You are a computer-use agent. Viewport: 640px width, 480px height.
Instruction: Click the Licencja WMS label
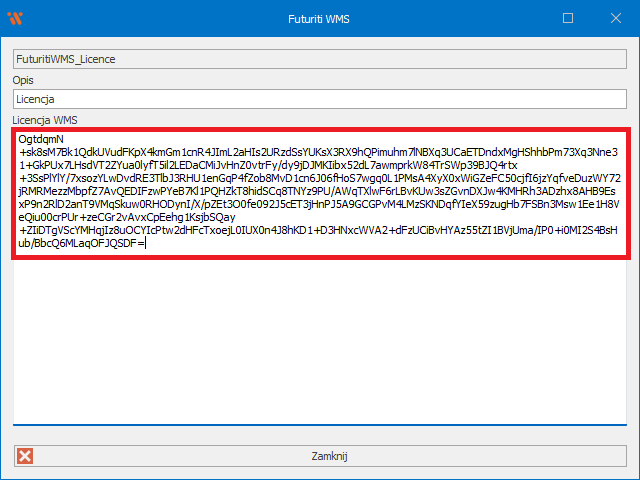point(45,120)
